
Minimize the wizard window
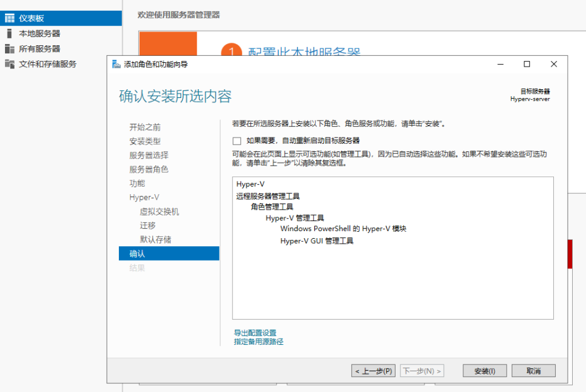500,64
